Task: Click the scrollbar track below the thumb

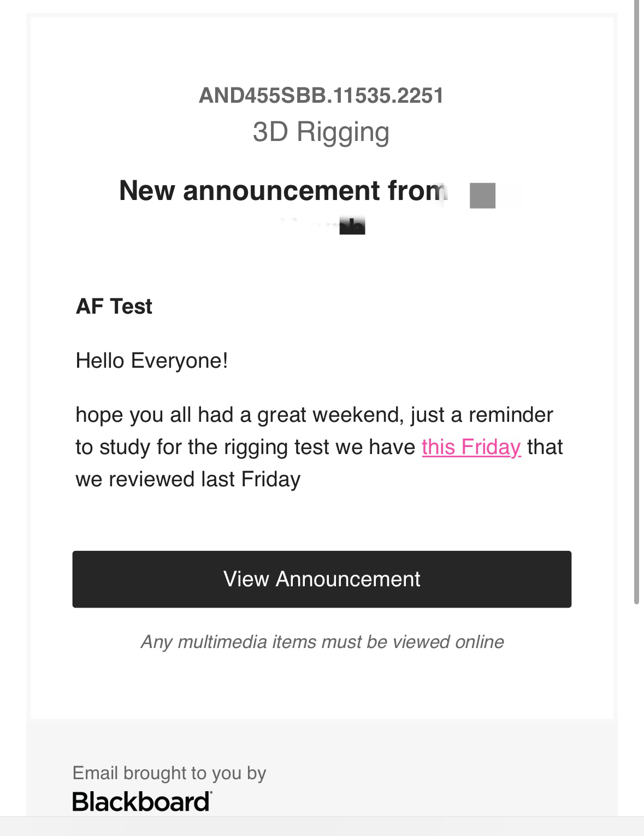Action: click(636, 710)
